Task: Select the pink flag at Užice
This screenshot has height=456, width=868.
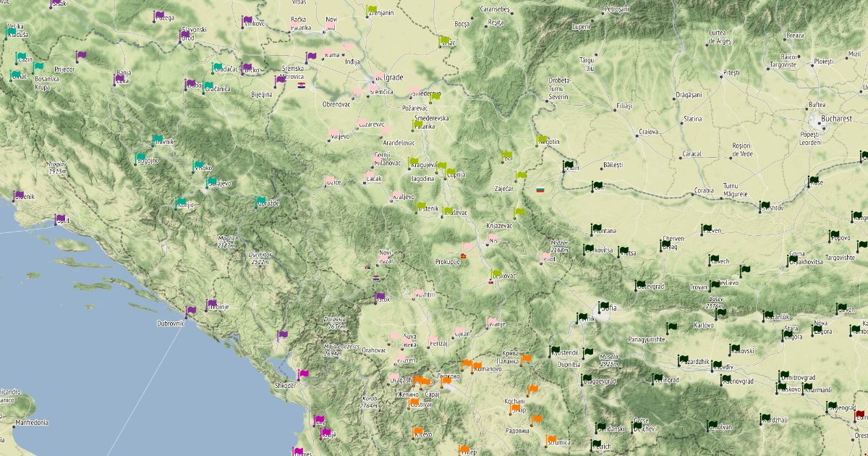Action: 330,180
